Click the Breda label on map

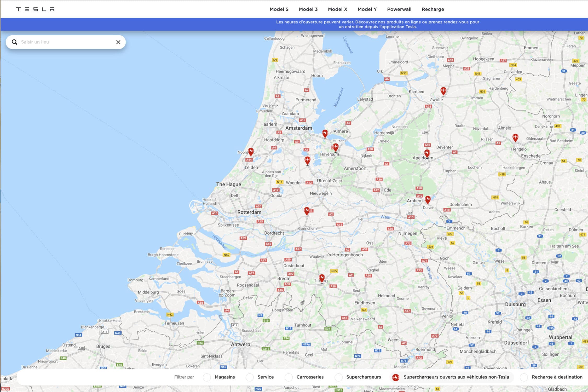pyautogui.click(x=283, y=279)
